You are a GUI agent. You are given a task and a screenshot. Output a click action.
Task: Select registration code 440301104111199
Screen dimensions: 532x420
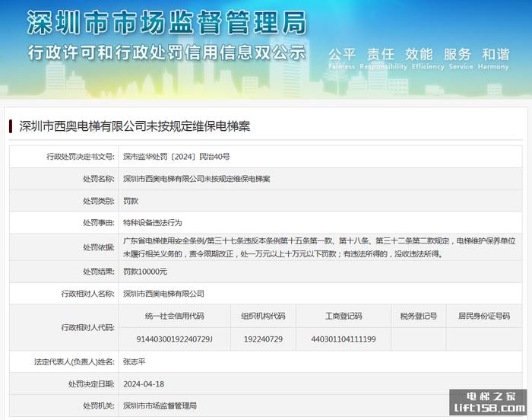[x=344, y=339]
